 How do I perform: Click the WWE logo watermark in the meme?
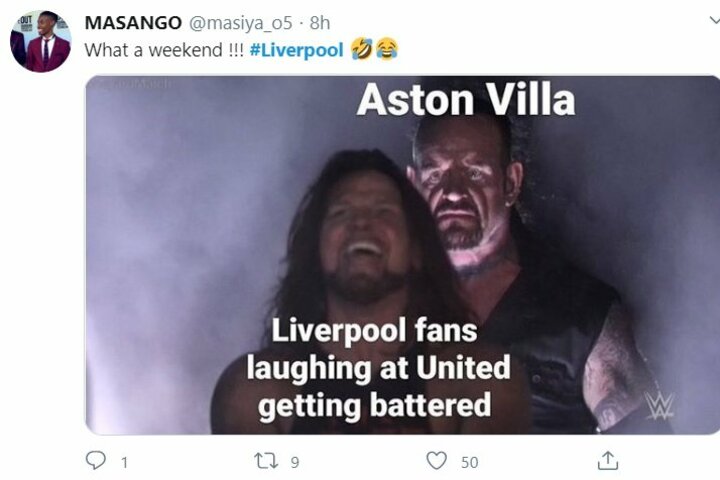click(x=658, y=406)
